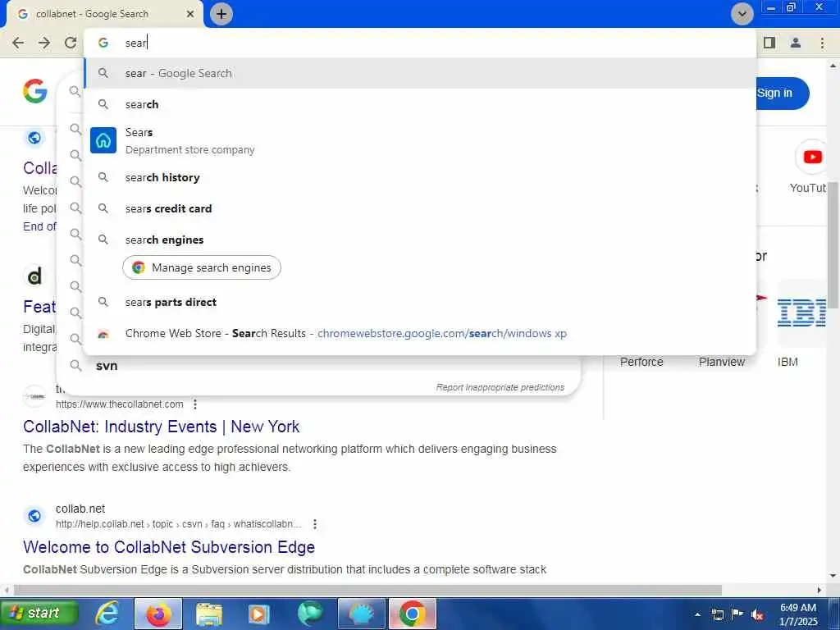This screenshot has height=630, width=840.
Task: Open CollabNet: Industry Events | New York result
Action: coord(162,427)
